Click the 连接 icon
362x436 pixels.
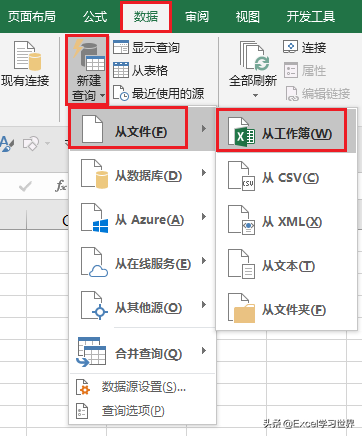290,47
